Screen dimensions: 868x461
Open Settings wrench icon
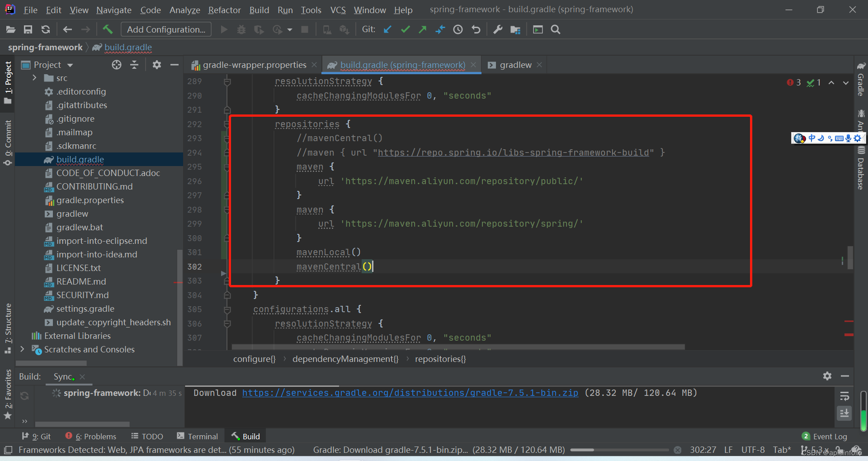tap(498, 29)
